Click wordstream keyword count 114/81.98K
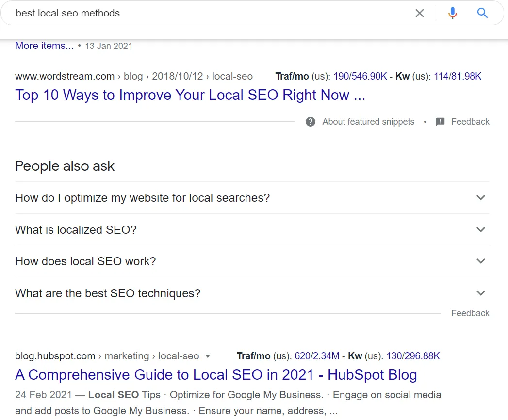Screen dimensions: 508x420 point(457,76)
